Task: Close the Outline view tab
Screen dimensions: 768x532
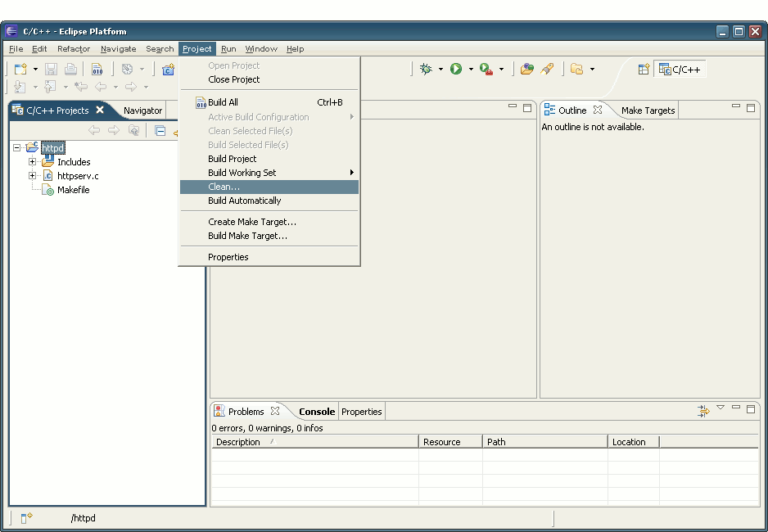Action: point(598,110)
